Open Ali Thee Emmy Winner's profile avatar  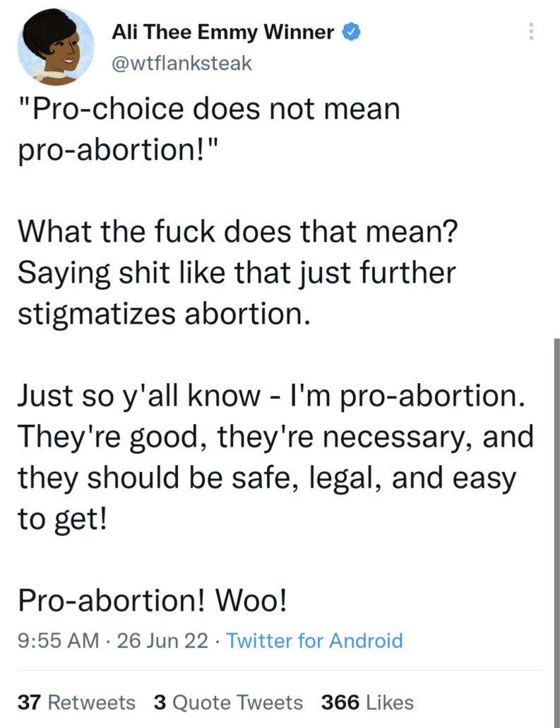pos(56,46)
